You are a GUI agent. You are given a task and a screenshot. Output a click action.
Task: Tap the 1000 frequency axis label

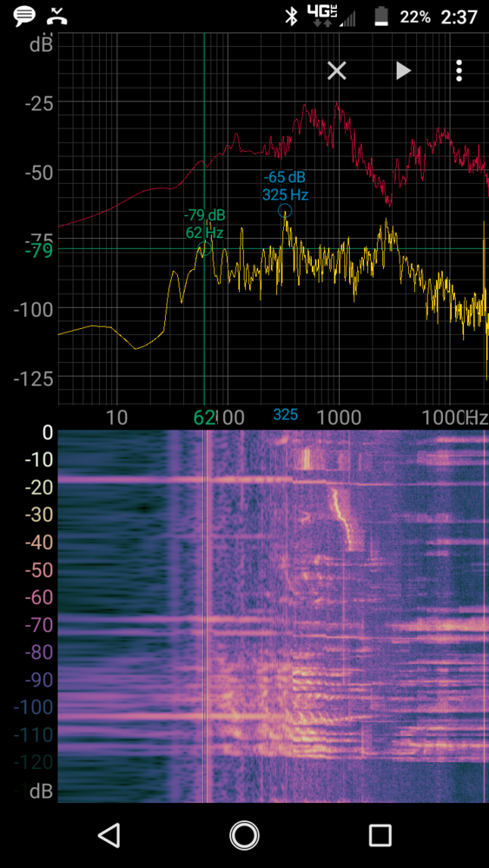339,418
